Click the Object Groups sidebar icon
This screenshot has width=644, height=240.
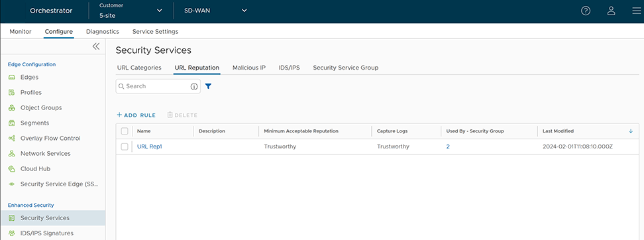[x=12, y=107]
